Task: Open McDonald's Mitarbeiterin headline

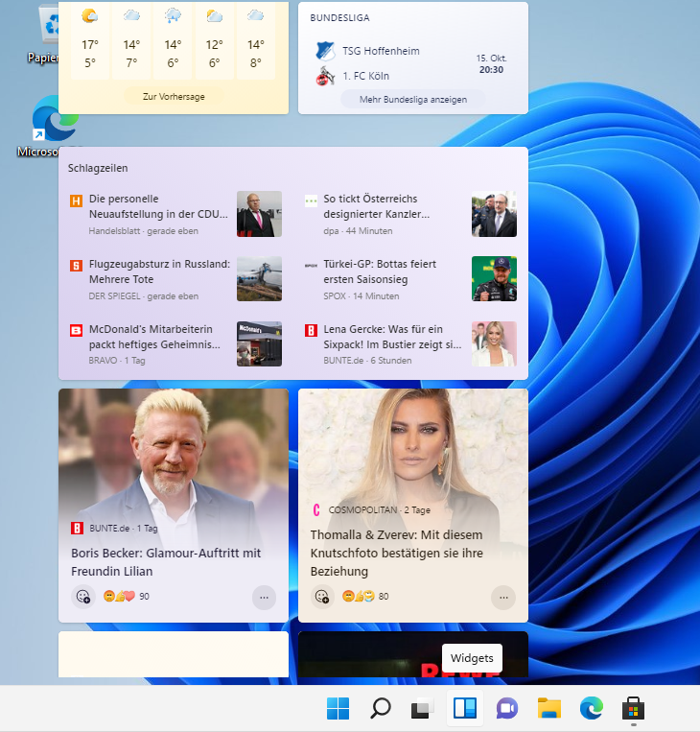Action: pyautogui.click(x=154, y=337)
